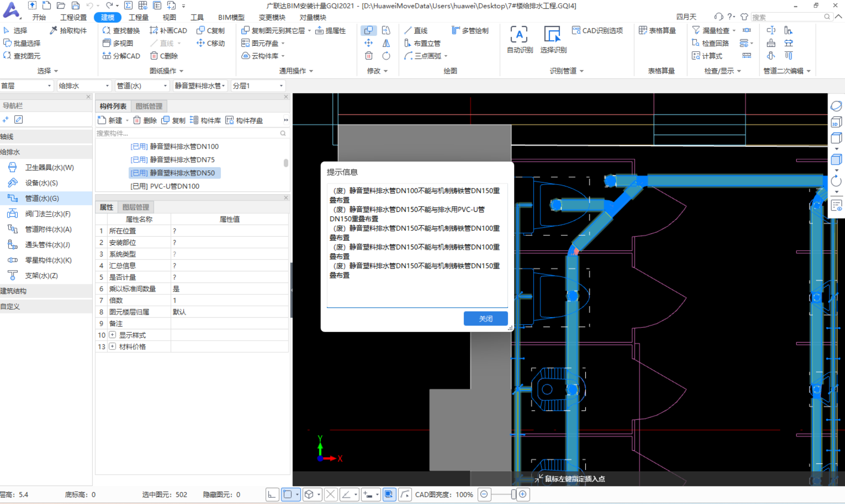Click the 提属性 extract properties tool
This screenshot has height=504, width=845.
click(330, 30)
